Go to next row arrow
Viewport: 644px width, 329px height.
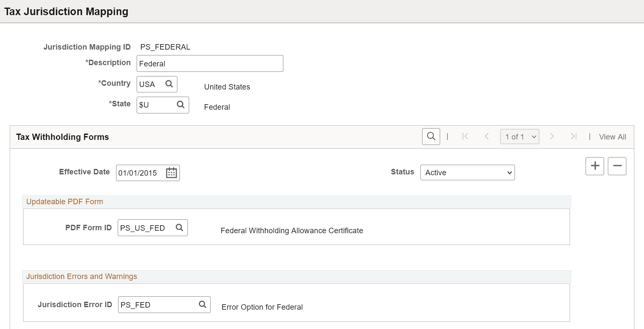[x=552, y=137]
